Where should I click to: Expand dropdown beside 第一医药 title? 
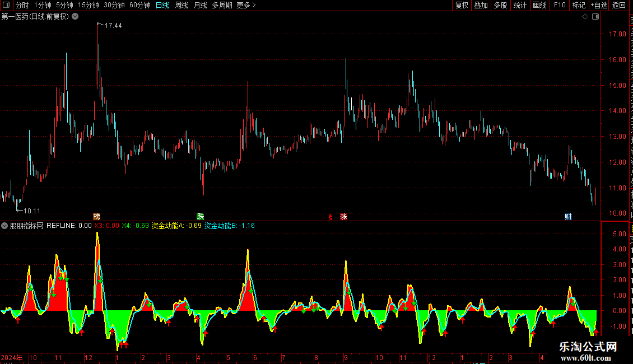coord(75,17)
